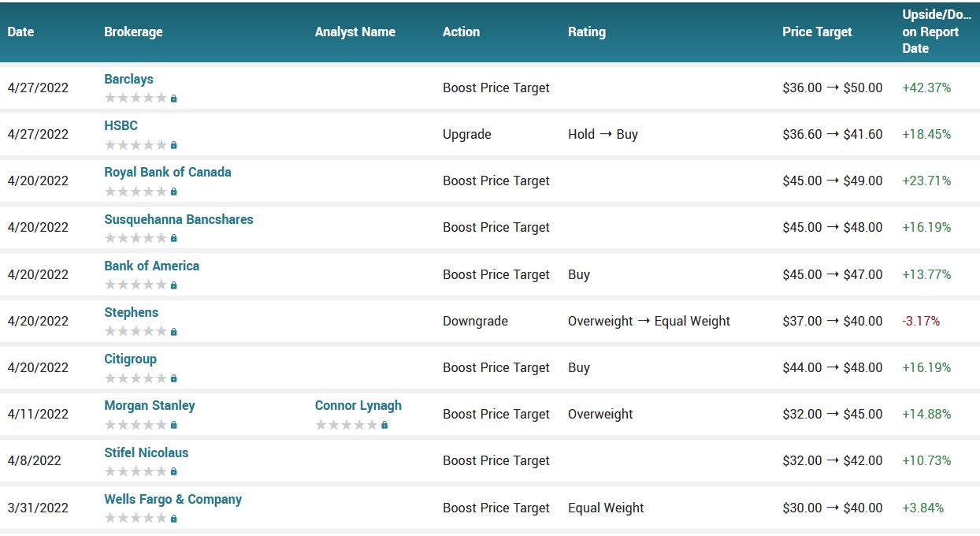Sort by the Analyst Name column header
Viewport: 980px width, 536px height.
click(x=355, y=32)
